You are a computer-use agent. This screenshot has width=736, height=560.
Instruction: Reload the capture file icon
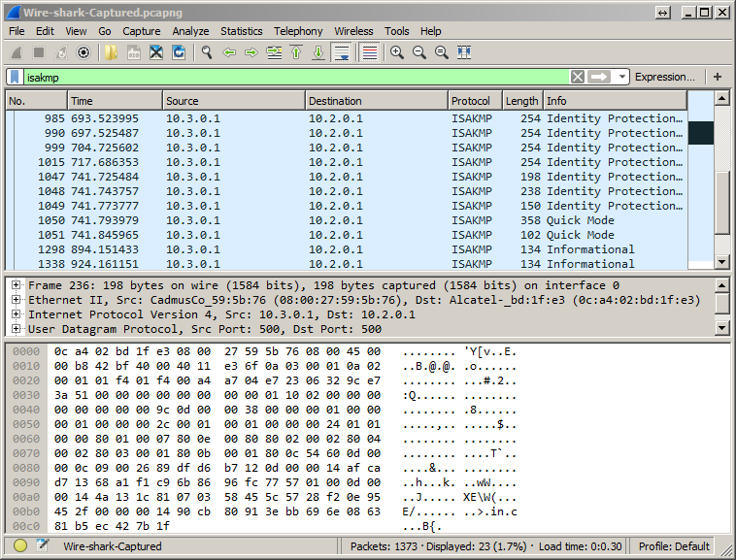[179, 52]
